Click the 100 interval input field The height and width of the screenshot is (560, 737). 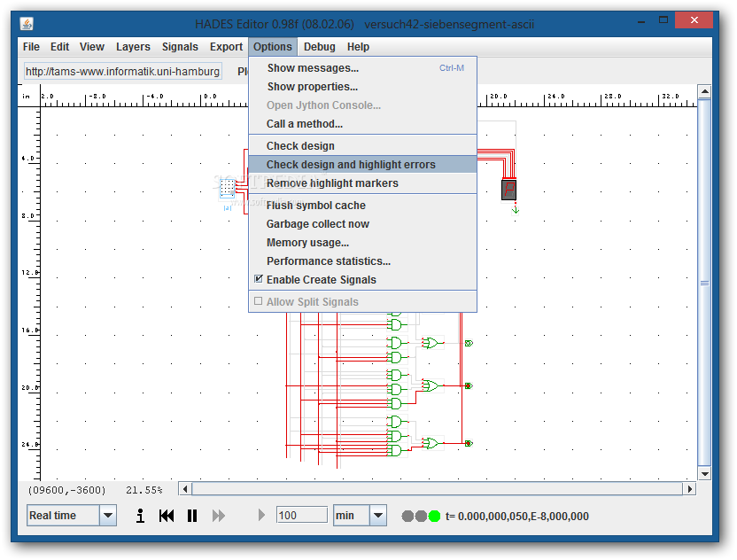click(x=302, y=516)
